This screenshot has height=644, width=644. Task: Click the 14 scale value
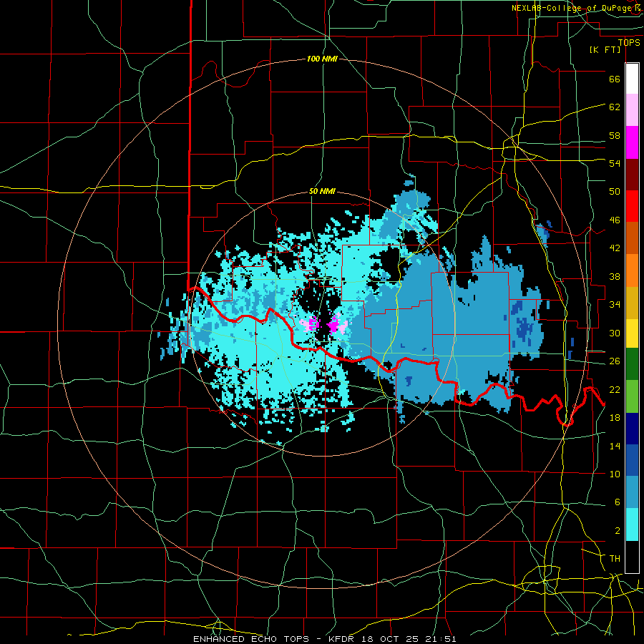(x=615, y=446)
